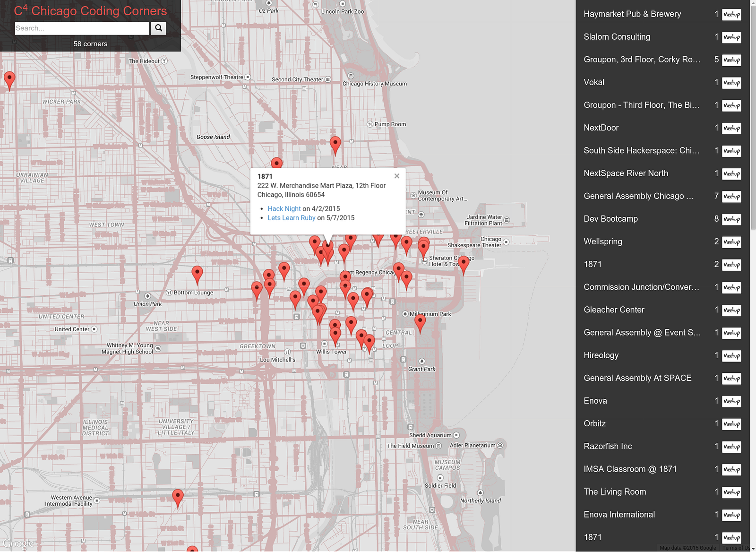Screen dimensions: 756x552
Task: Select NextSpace River North in the list
Action: click(x=626, y=173)
